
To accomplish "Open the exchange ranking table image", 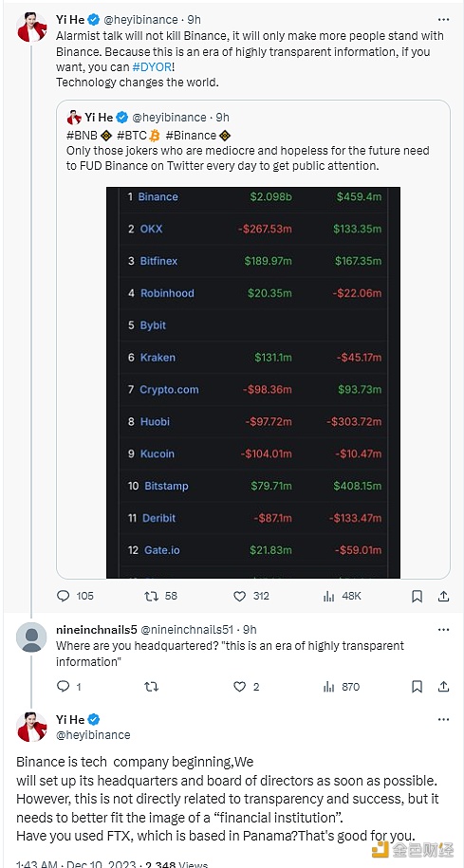I will (x=253, y=382).
